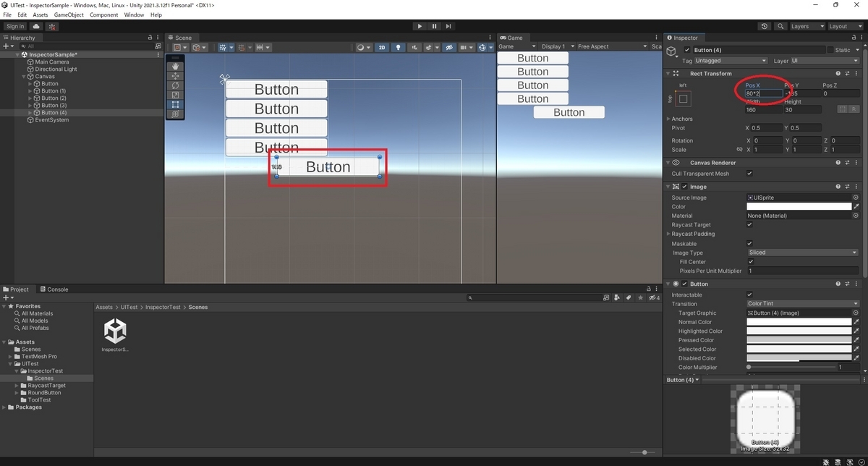
Task: Click the search icon in the top toolbar
Action: pyautogui.click(x=780, y=26)
